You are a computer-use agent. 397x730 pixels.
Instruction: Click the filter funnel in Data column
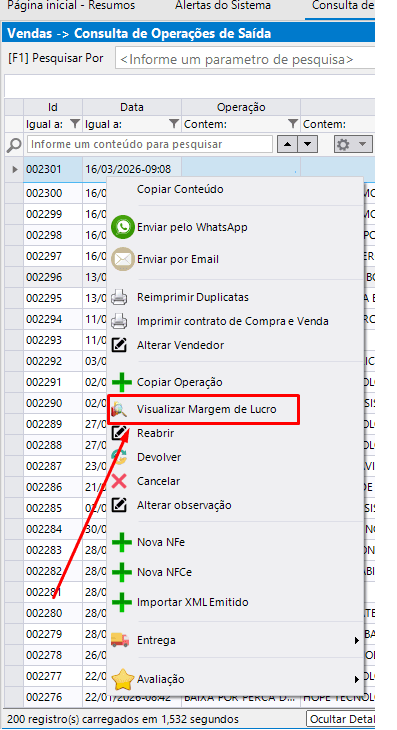click(x=174, y=124)
